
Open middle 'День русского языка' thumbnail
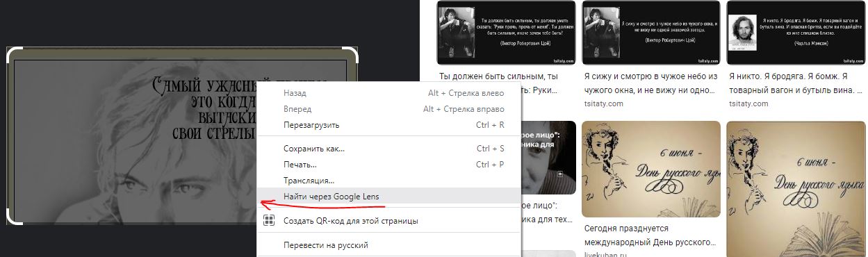click(650, 169)
